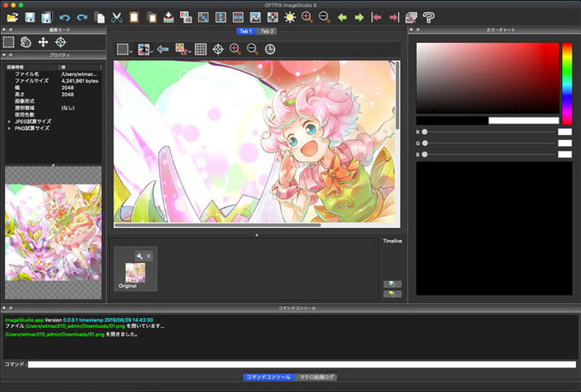Click the open folder icon in the top toolbar

[x=12, y=17]
